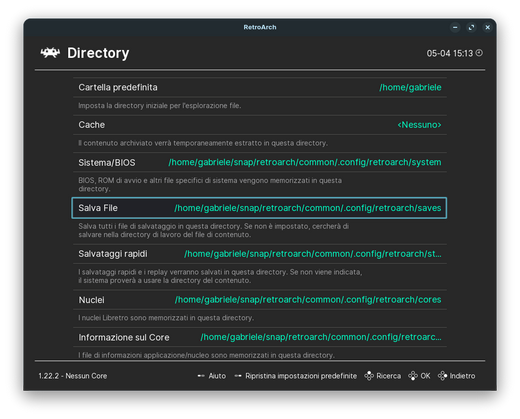This screenshot has height=419, width=520.
Task: Click the description 'I file di informazioni applicazione/nucleo'
Action: tap(206, 355)
